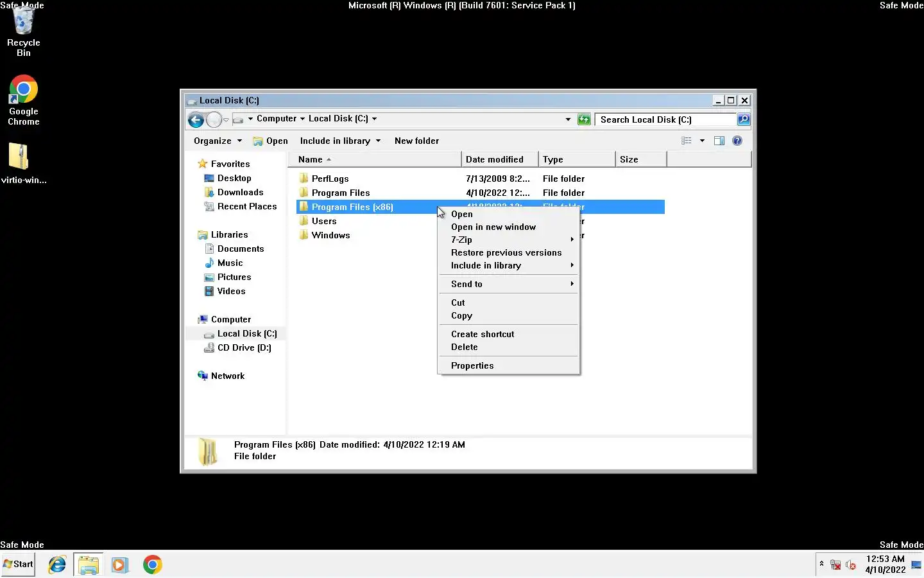Expand the Send to submenu
Screen dimensions: 924x578
click(509, 284)
